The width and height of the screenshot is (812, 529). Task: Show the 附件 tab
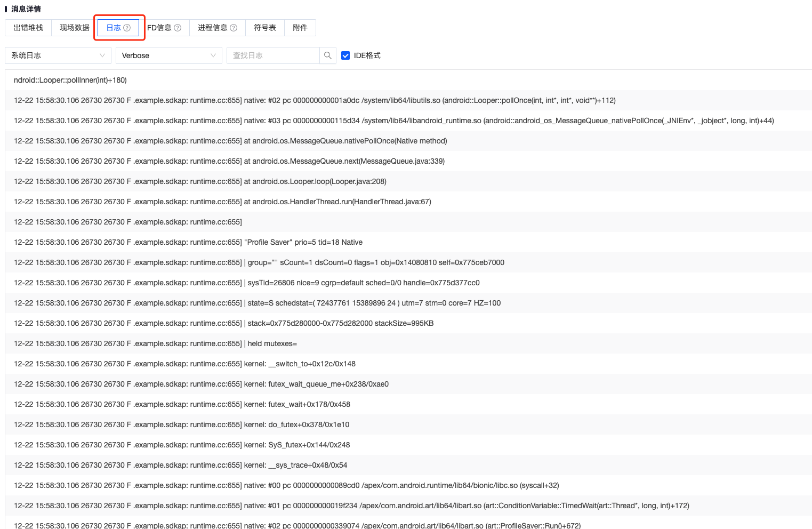coord(300,28)
